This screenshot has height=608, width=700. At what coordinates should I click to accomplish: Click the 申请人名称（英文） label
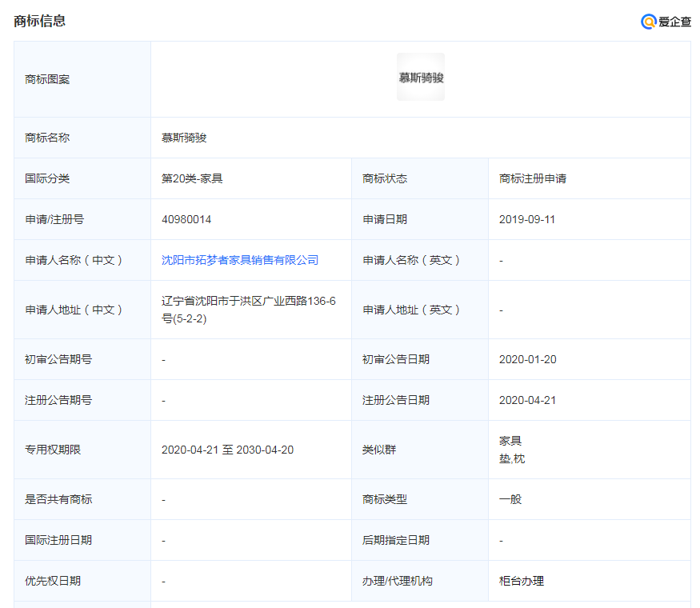click(411, 260)
